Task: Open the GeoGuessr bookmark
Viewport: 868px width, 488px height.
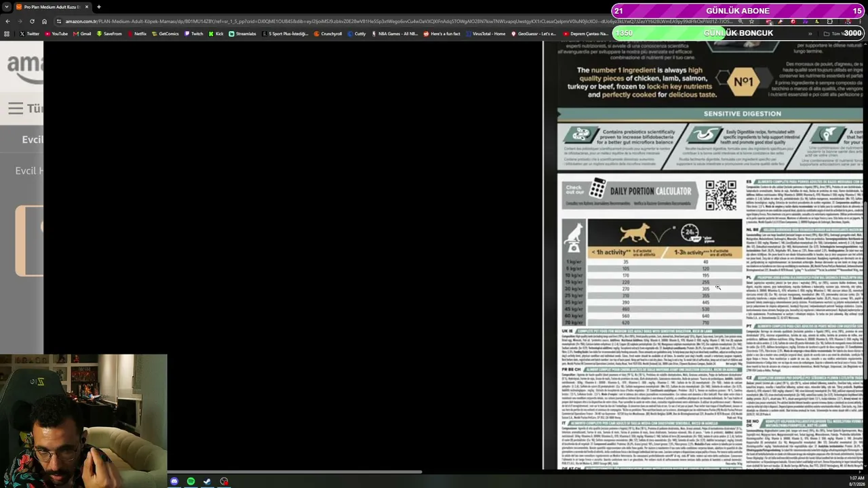Action: coord(534,33)
